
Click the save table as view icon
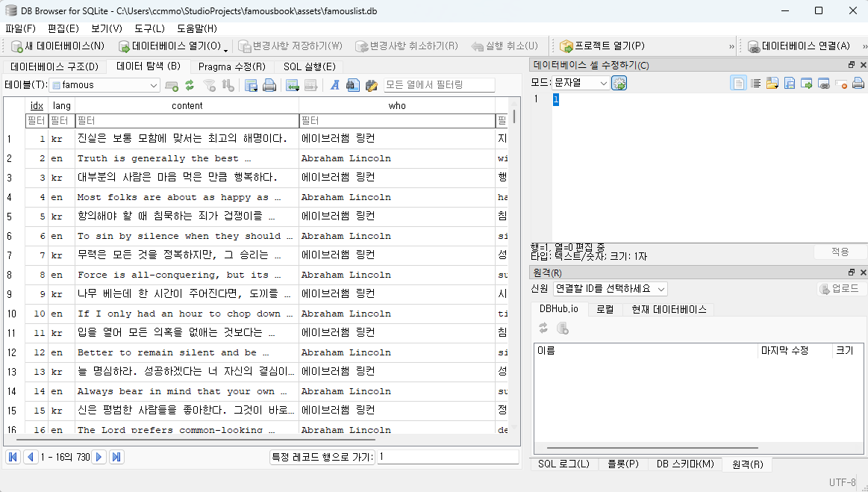click(x=252, y=85)
